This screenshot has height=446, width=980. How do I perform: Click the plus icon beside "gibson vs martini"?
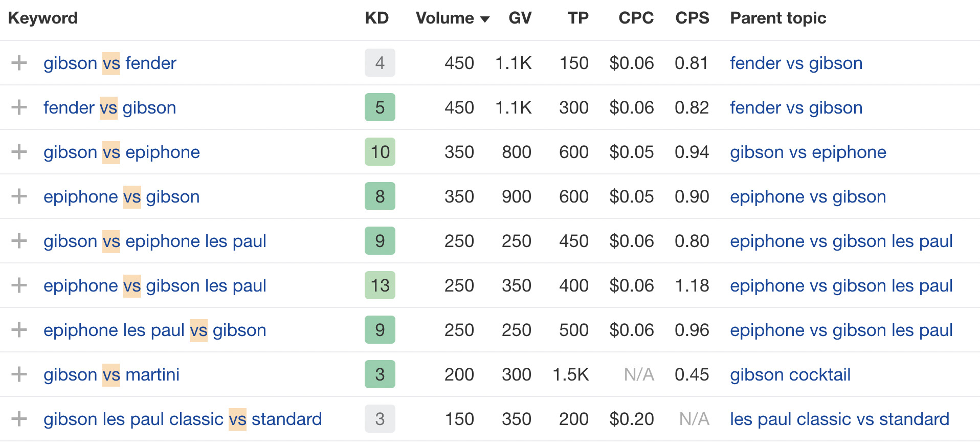19,374
